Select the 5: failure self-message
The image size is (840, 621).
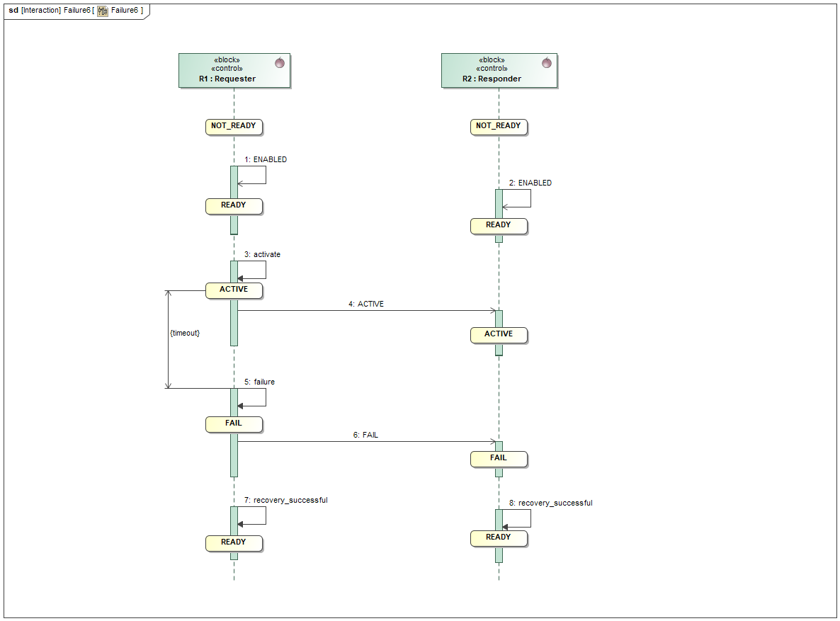click(261, 382)
